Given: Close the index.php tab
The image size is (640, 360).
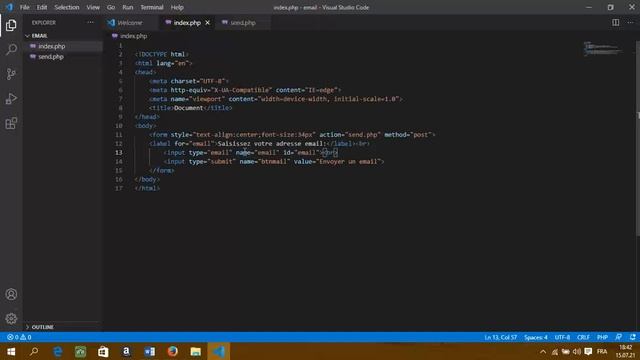Looking at the screenshot, I should 207,23.
